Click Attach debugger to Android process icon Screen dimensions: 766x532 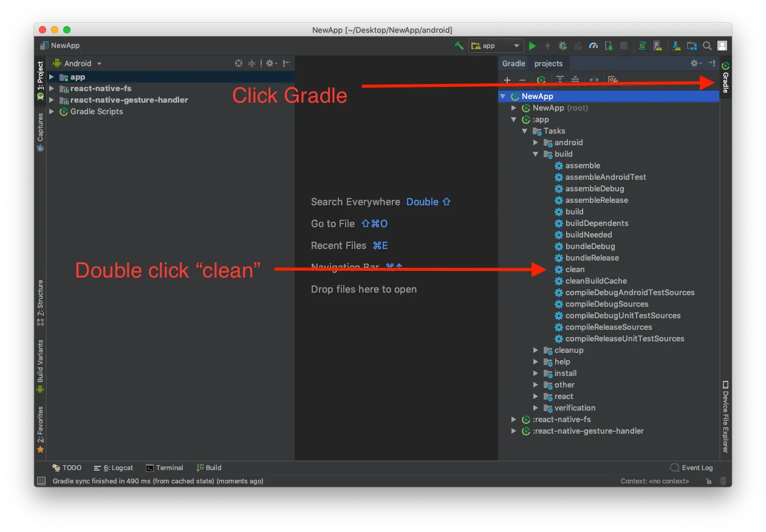[x=609, y=46]
